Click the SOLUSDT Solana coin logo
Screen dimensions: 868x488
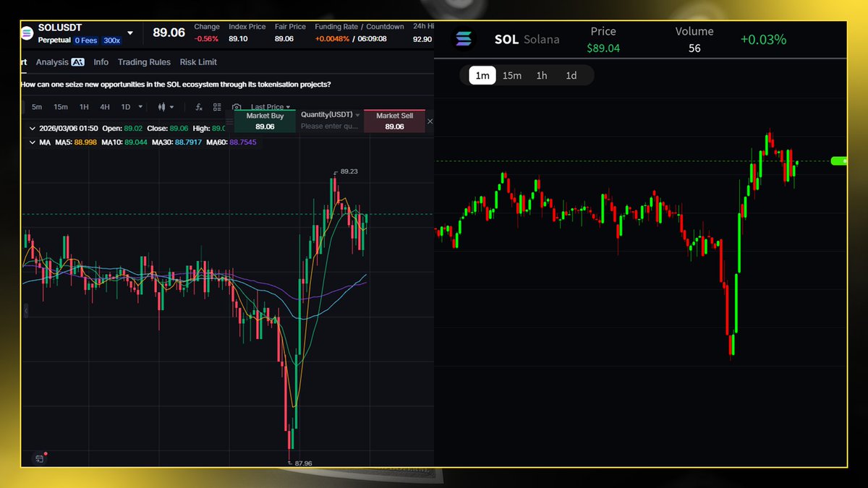click(x=27, y=33)
